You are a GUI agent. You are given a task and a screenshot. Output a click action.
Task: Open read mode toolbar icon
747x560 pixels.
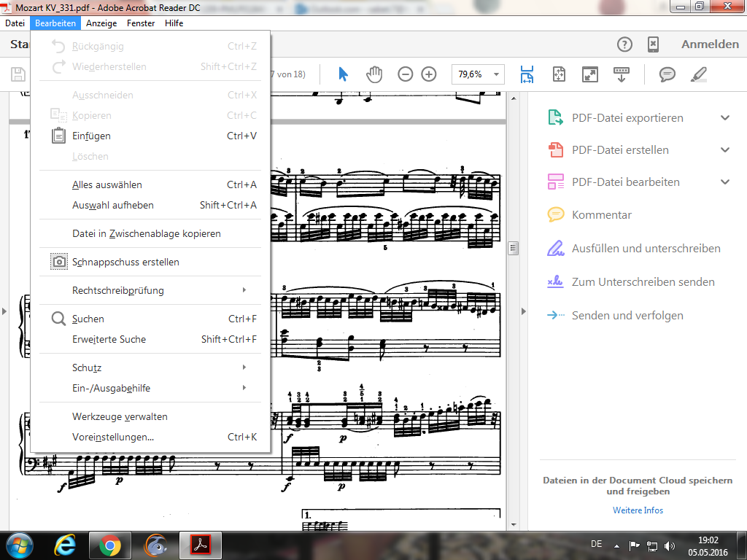pos(622,74)
